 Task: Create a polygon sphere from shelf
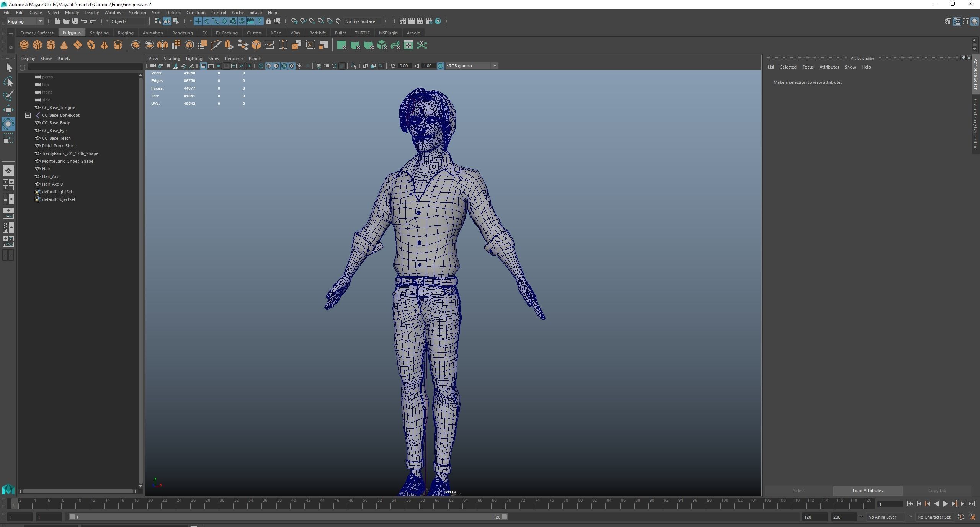[x=24, y=45]
